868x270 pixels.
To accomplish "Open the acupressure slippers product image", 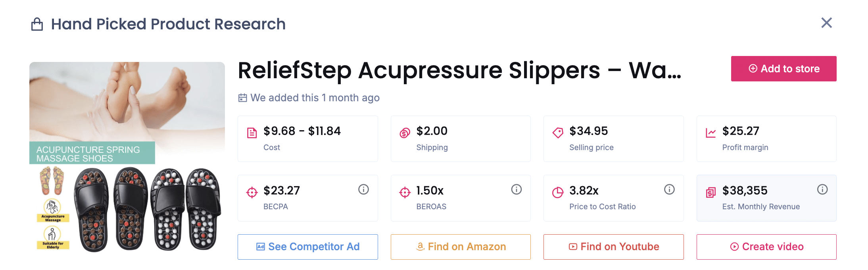I will tap(127, 158).
